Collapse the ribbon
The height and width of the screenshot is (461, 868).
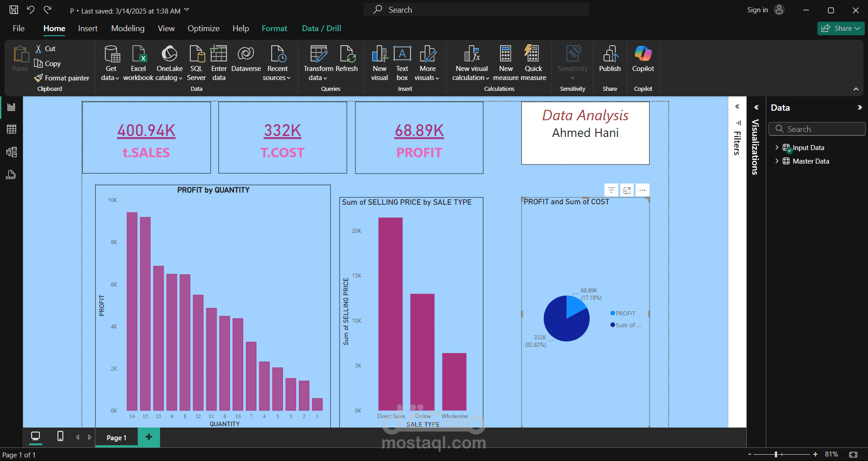click(856, 89)
